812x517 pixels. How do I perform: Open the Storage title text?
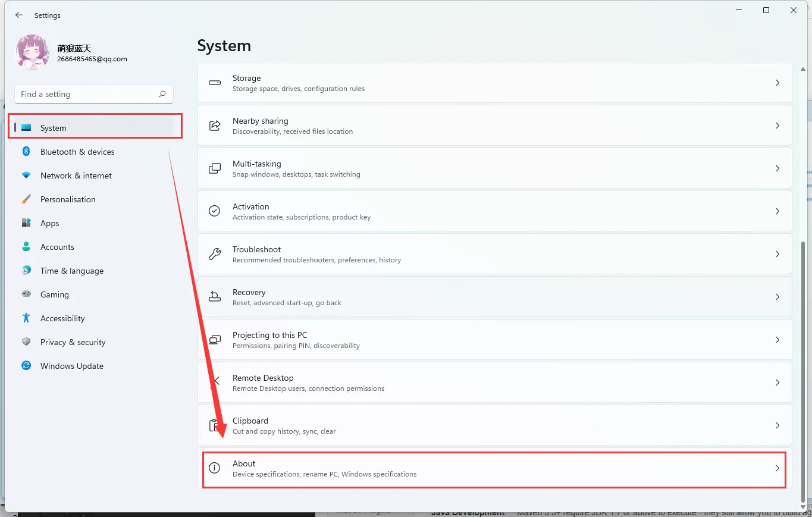click(246, 78)
